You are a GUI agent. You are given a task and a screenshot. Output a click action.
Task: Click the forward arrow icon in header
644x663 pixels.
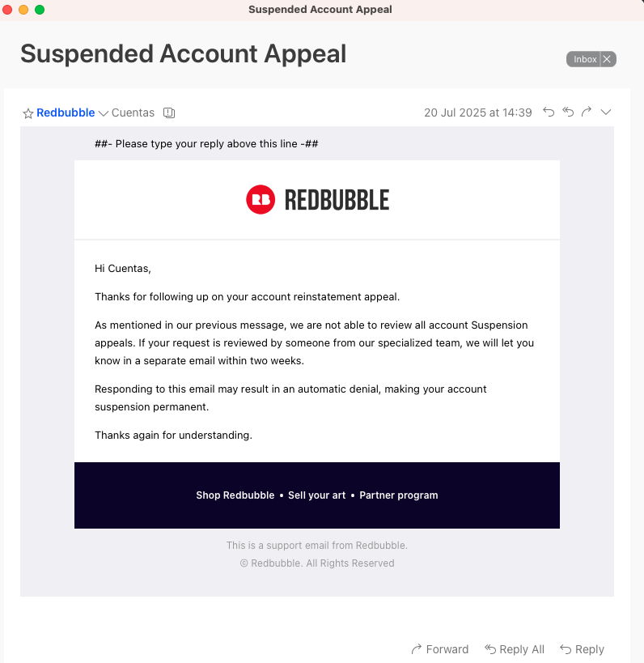(x=587, y=113)
